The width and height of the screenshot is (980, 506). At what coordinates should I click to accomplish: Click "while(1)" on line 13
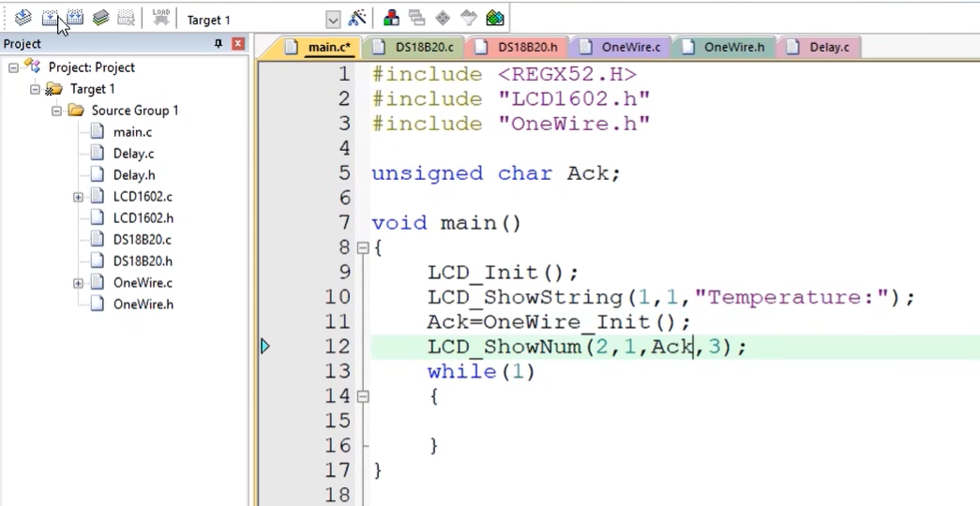481,372
